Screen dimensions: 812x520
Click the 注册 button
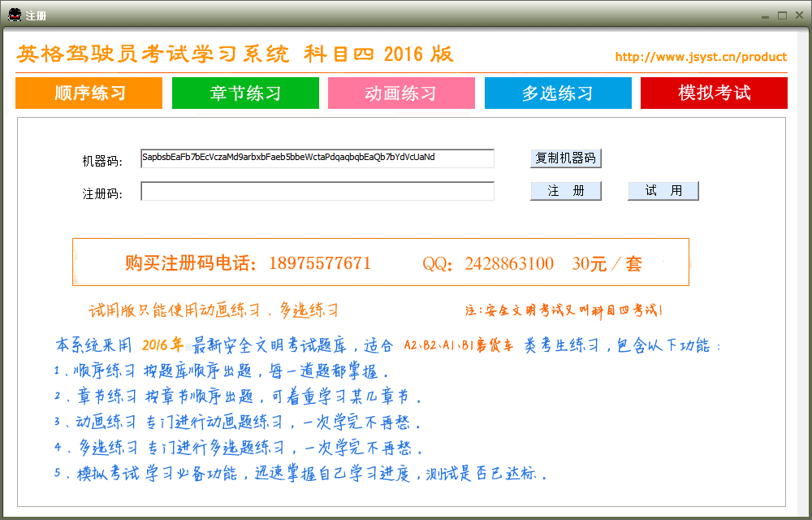coord(566,191)
